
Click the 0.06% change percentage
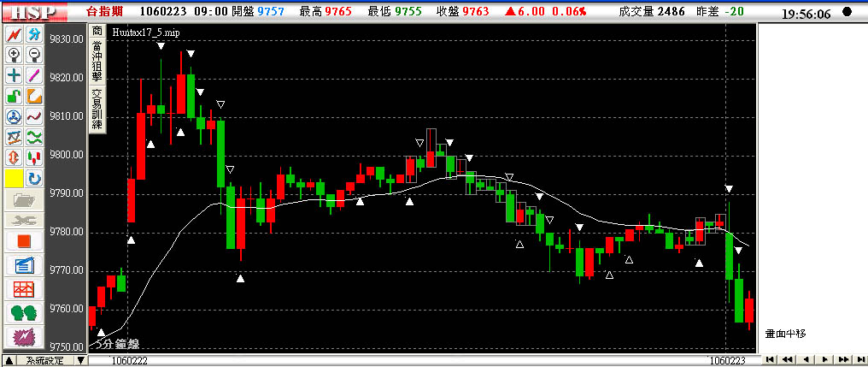click(570, 11)
